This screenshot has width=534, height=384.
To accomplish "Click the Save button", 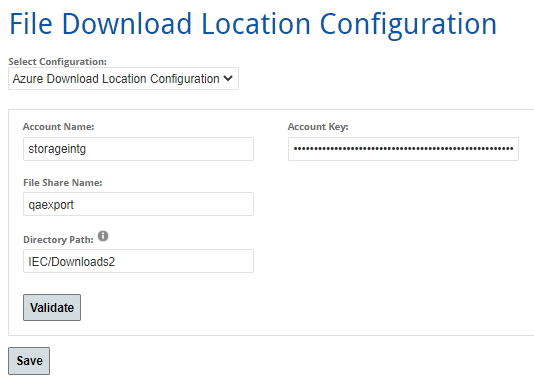I will (29, 361).
